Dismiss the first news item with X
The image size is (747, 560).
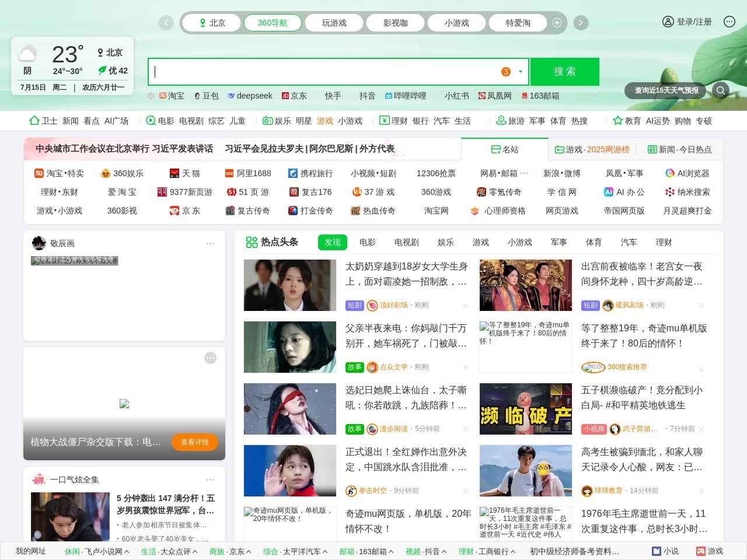tap(465, 306)
